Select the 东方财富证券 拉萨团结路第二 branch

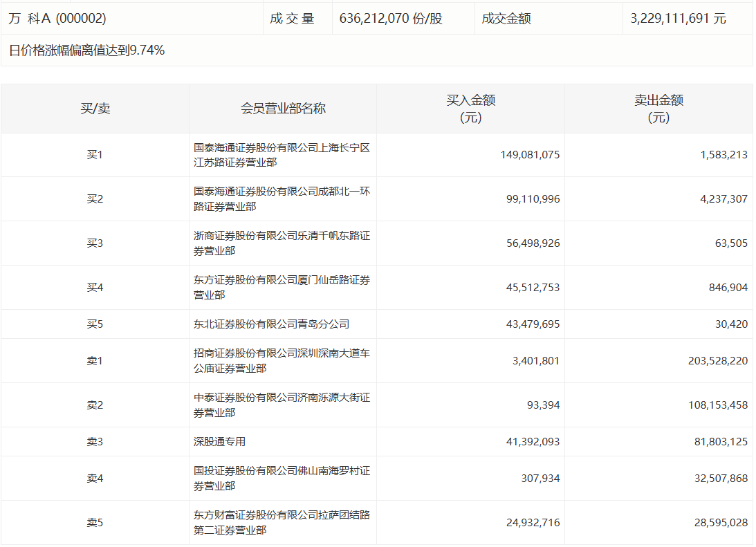coord(282,523)
